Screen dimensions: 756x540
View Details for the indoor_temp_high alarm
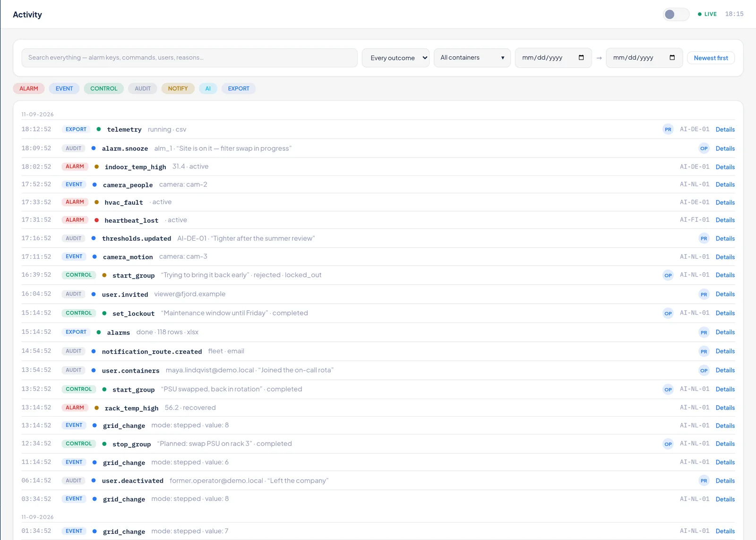pos(725,167)
